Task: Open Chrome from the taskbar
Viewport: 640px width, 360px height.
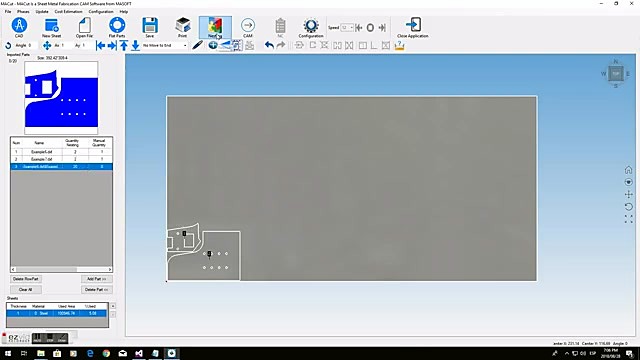Action: click(106, 353)
